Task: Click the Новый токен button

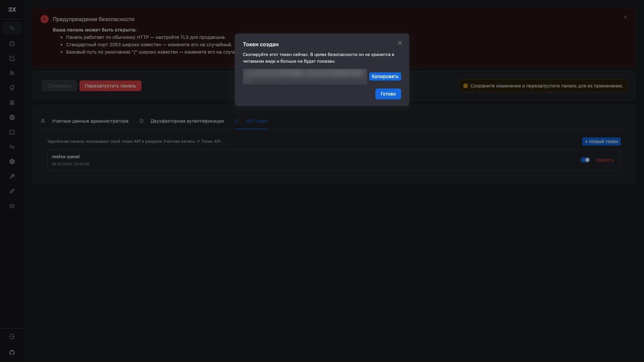Action: pyautogui.click(x=601, y=141)
